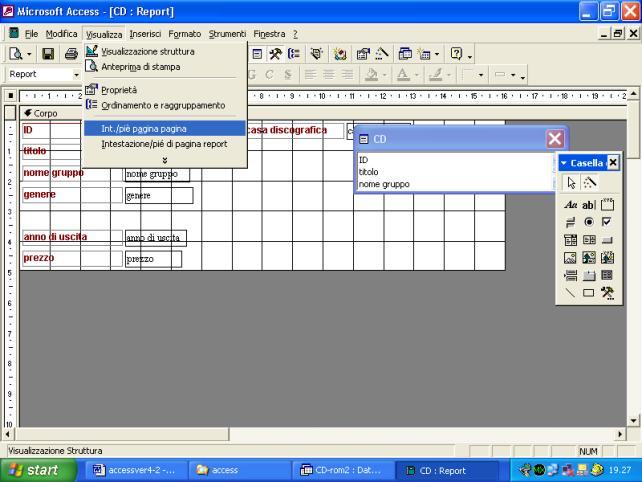Select the Command Button tool
The image size is (642, 482).
pyautogui.click(x=607, y=240)
